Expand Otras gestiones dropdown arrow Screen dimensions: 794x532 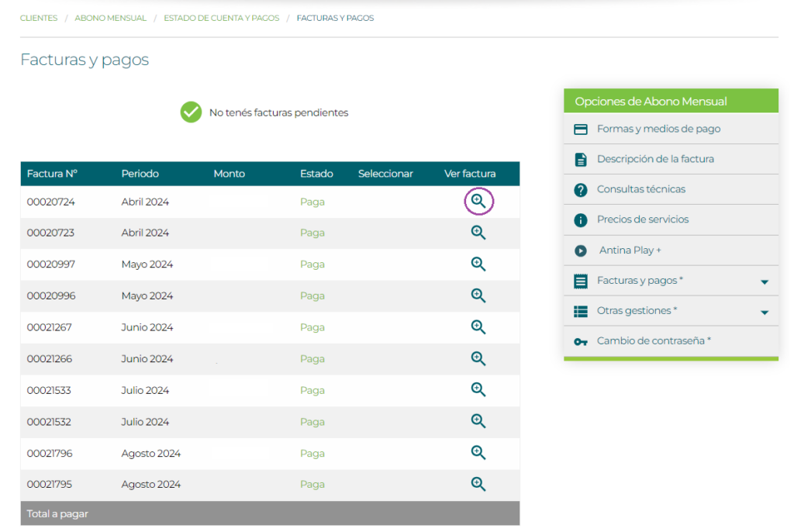[x=765, y=313]
